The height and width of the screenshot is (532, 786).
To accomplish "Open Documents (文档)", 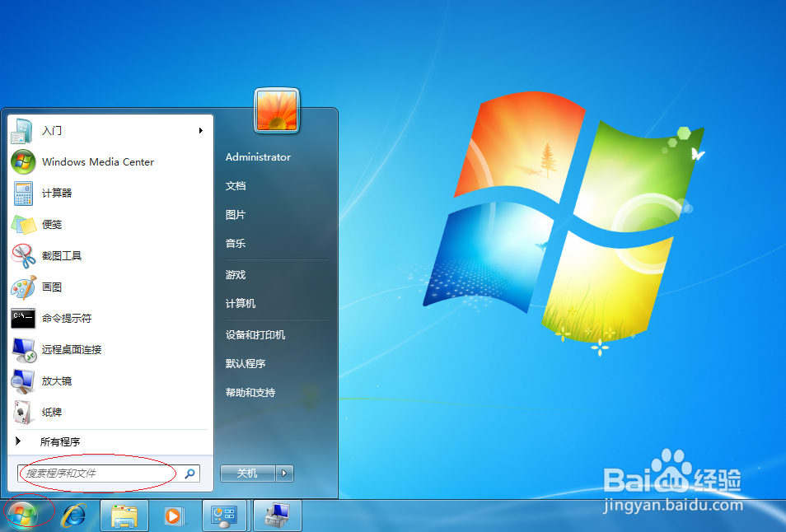I will click(x=236, y=186).
